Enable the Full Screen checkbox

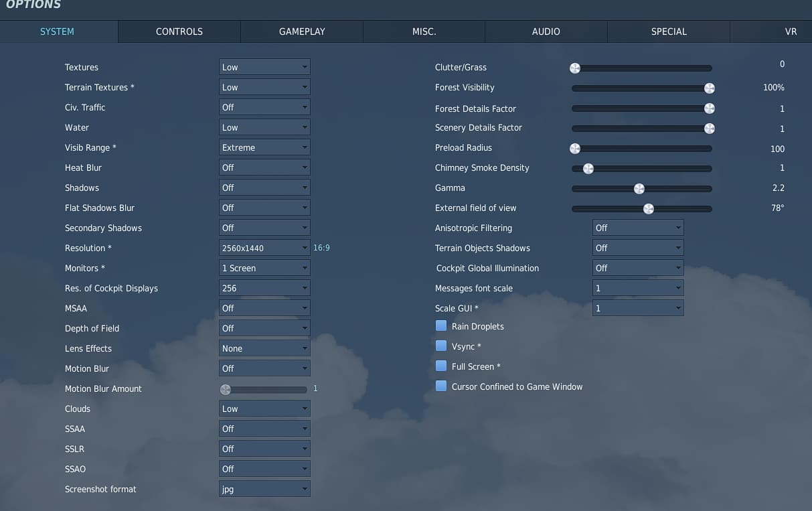[x=441, y=366]
